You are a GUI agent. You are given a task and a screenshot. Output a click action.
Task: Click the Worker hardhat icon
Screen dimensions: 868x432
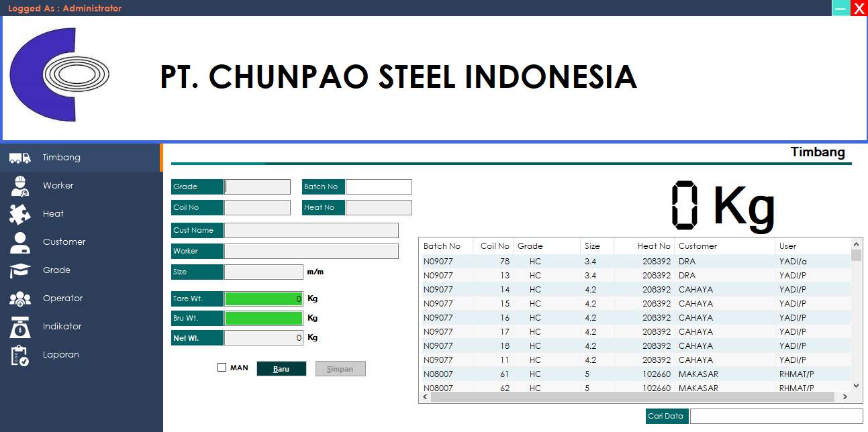tap(19, 186)
